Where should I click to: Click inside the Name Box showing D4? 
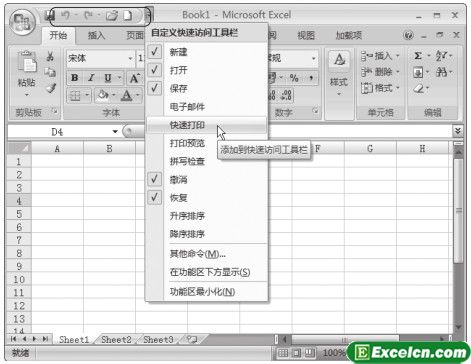[x=57, y=132]
